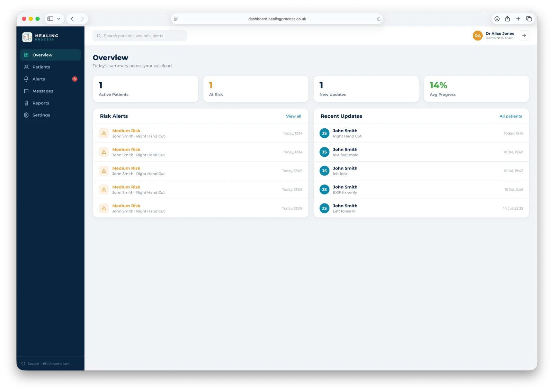Image resolution: width=554 pixels, height=392 pixels.
Task: Click JS avatar of EXIF fix verify row
Action: click(x=324, y=190)
